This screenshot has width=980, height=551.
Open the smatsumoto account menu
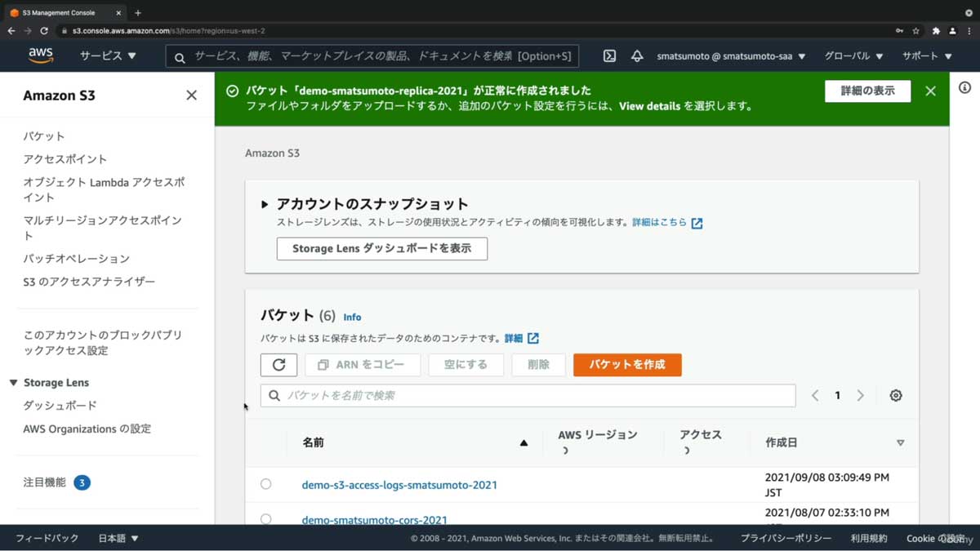point(727,56)
